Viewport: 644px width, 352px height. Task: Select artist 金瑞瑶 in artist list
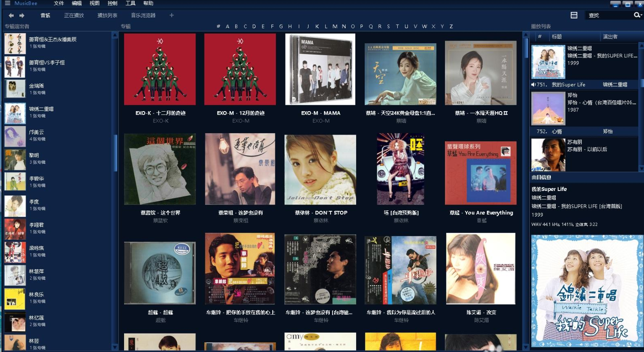point(57,90)
